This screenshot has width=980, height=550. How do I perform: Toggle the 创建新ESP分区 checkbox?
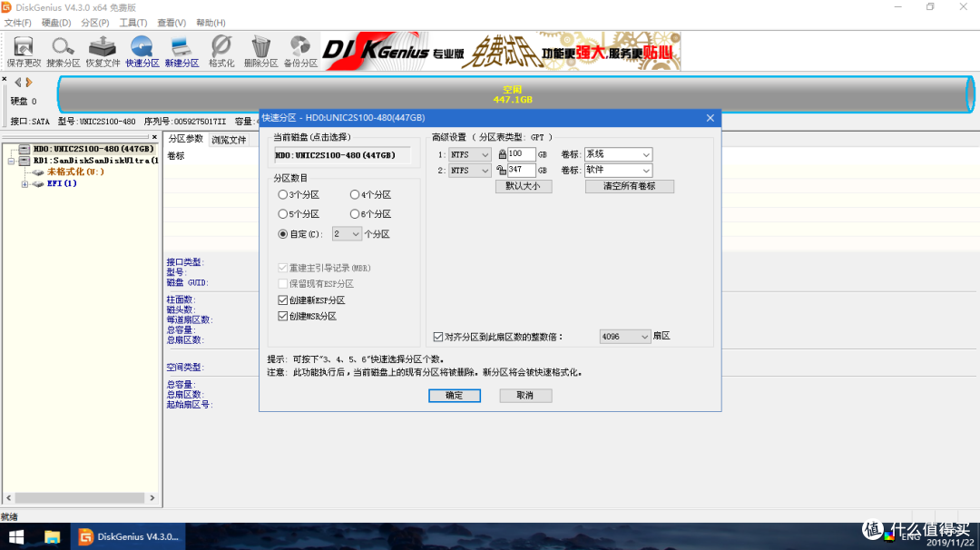pos(283,300)
